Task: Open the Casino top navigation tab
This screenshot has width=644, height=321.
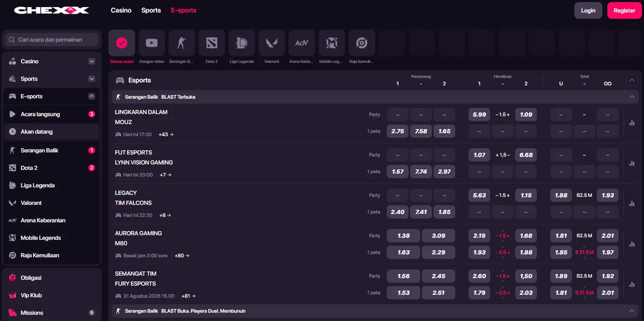Action: point(121,10)
